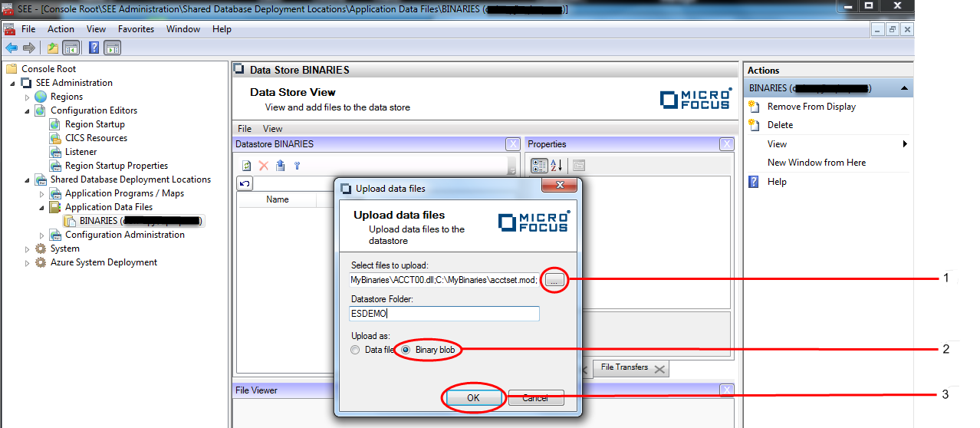The height and width of the screenshot is (428, 980).
Task: Select Region Startup in the tree
Action: pyautogui.click(x=95, y=124)
